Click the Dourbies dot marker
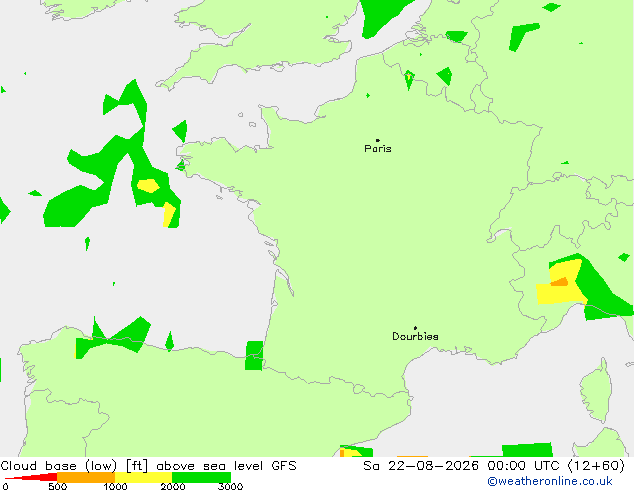The width and height of the screenshot is (634, 490). pyautogui.click(x=415, y=328)
